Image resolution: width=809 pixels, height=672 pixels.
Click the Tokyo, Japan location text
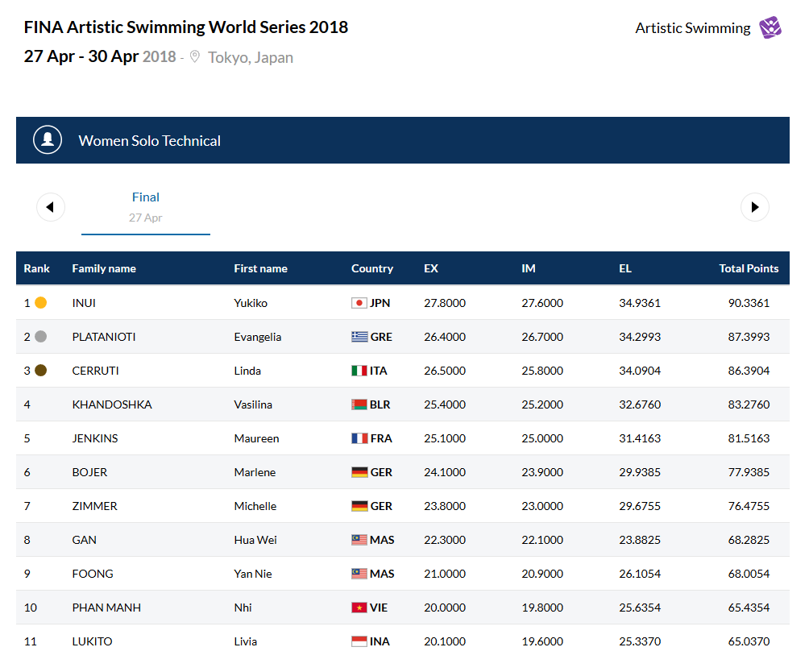click(x=251, y=57)
